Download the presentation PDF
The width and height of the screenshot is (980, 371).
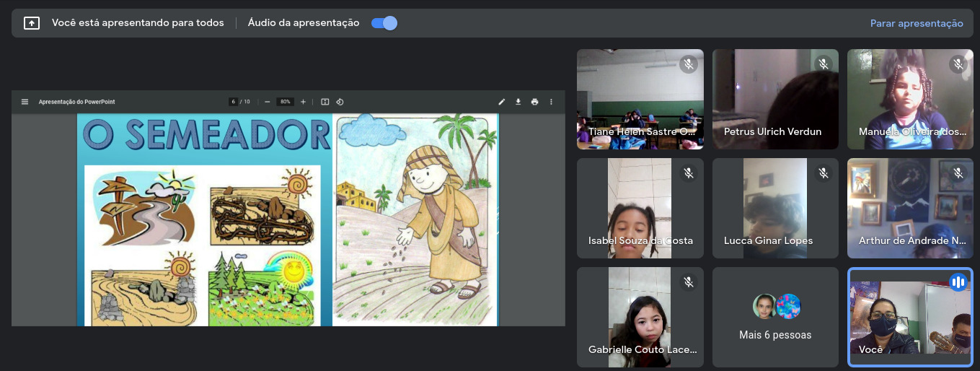click(518, 102)
